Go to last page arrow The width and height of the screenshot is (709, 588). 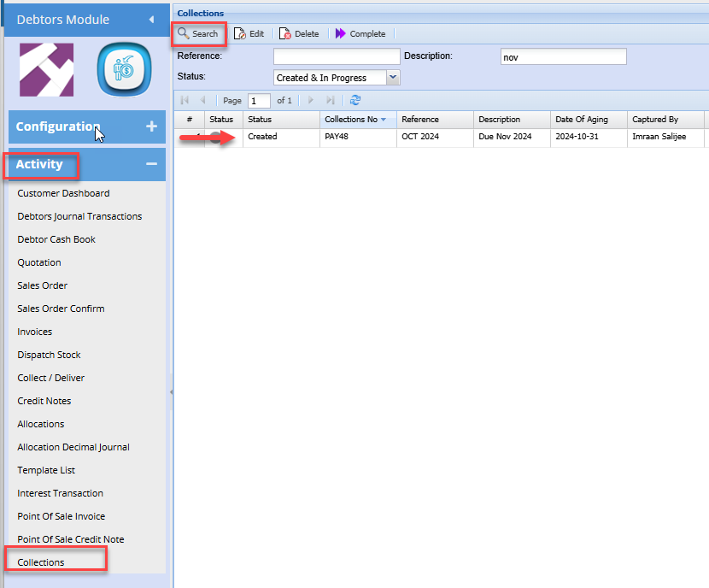[x=331, y=100]
